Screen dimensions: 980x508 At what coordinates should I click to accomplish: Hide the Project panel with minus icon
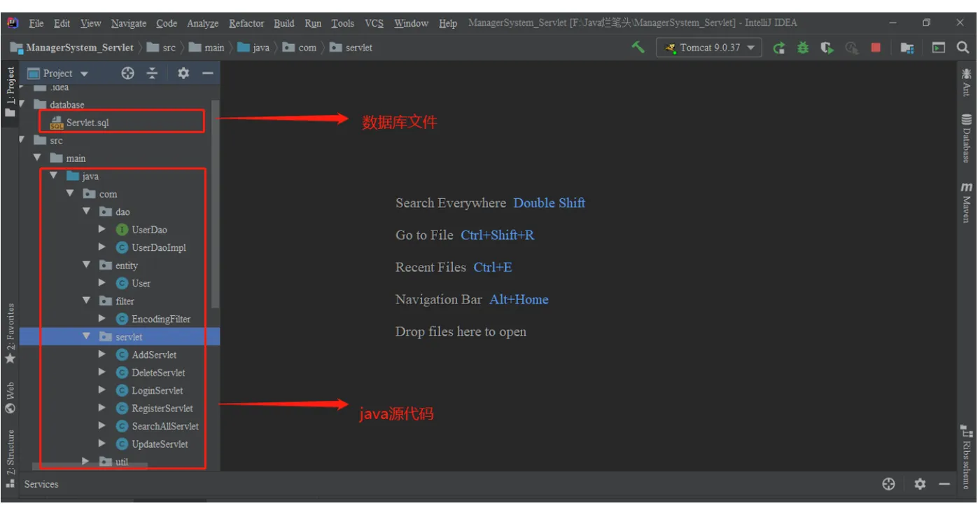tap(207, 73)
